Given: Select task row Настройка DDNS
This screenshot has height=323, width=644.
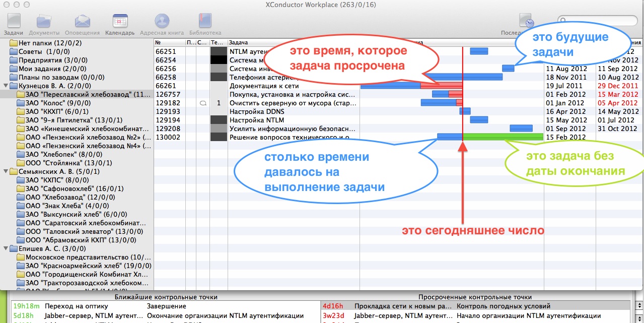Looking at the screenshot, I should [292, 111].
